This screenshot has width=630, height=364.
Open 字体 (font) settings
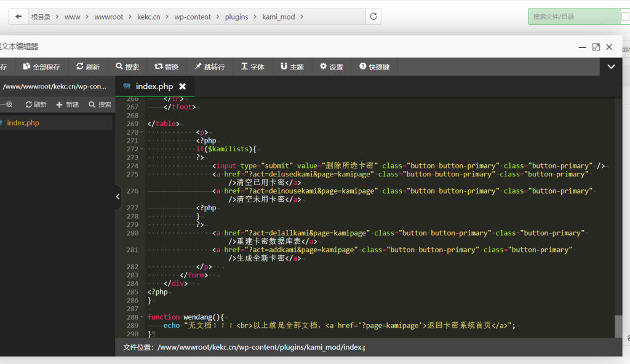click(x=252, y=66)
